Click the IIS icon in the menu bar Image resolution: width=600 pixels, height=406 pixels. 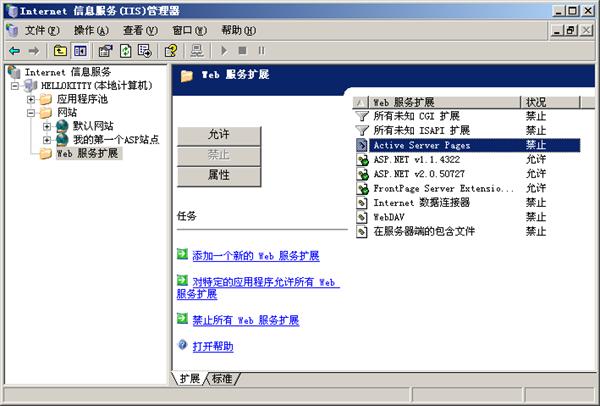(12, 30)
